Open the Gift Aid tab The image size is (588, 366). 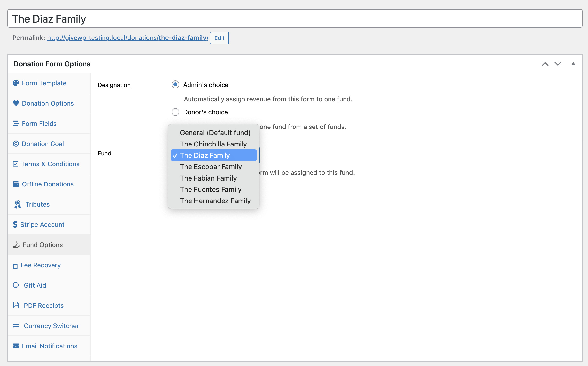coord(49,285)
